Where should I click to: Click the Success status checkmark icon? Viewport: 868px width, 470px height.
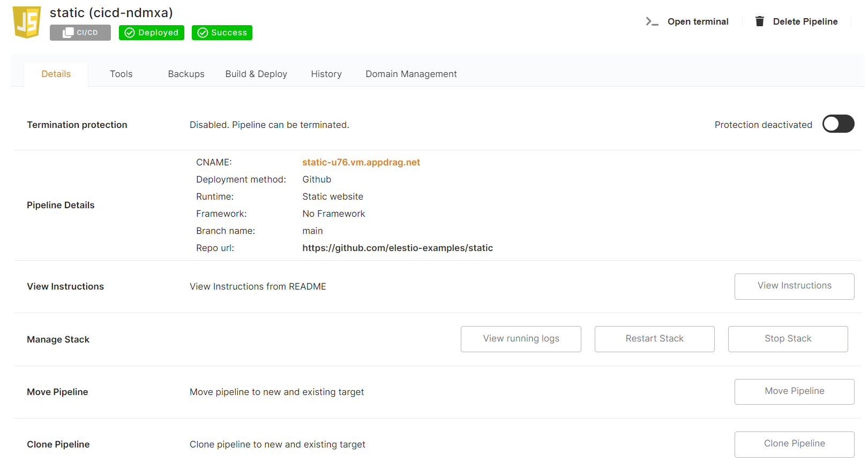(x=203, y=33)
